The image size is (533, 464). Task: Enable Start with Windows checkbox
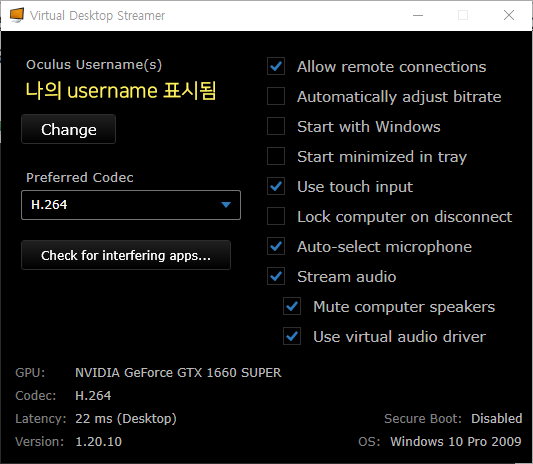point(276,126)
